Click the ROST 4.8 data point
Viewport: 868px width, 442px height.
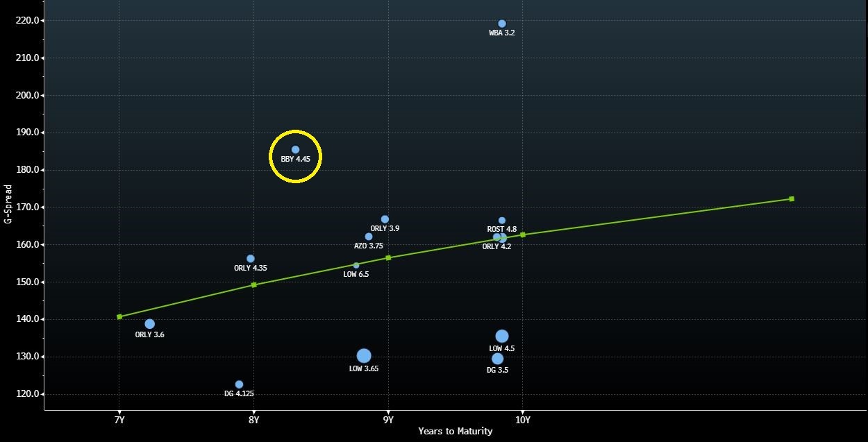(502, 221)
